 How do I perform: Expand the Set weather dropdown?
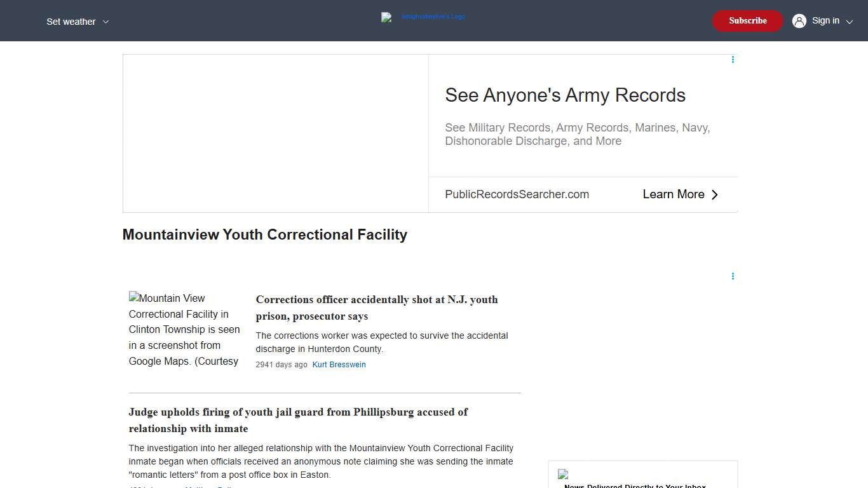click(x=77, y=21)
